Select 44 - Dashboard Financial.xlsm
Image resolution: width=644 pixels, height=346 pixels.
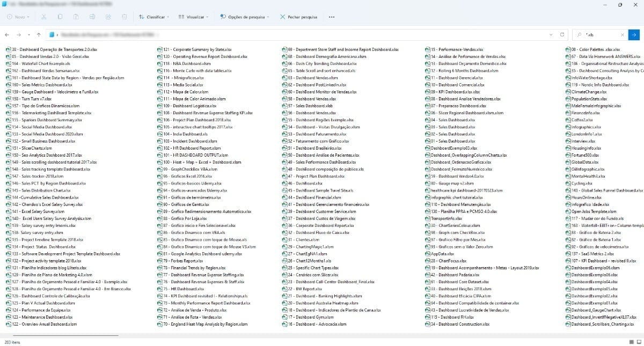point(312,197)
